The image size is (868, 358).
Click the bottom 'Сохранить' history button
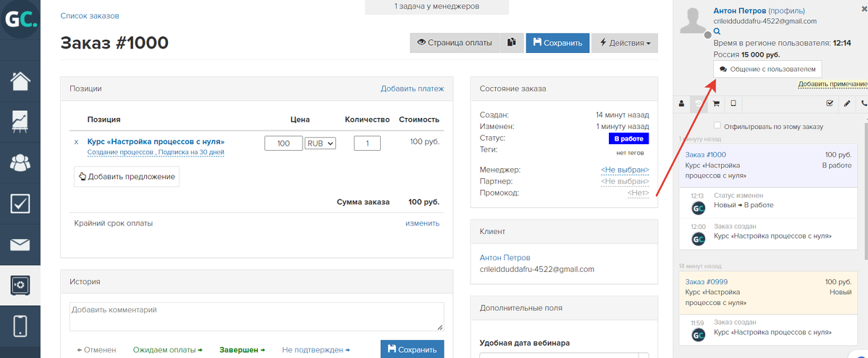413,350
